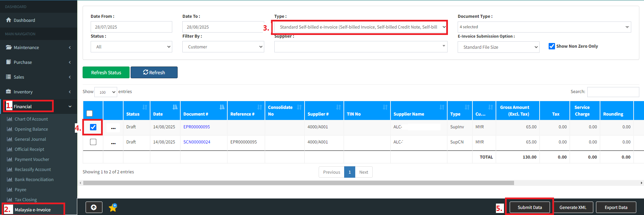Open the E-Invoice Submission Option dropdown

(498, 47)
